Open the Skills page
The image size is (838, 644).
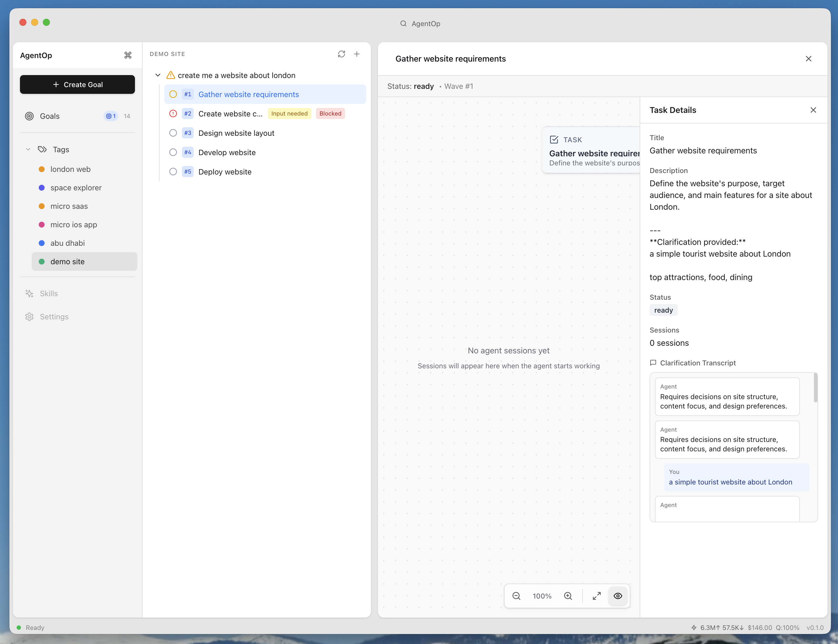[x=49, y=294]
